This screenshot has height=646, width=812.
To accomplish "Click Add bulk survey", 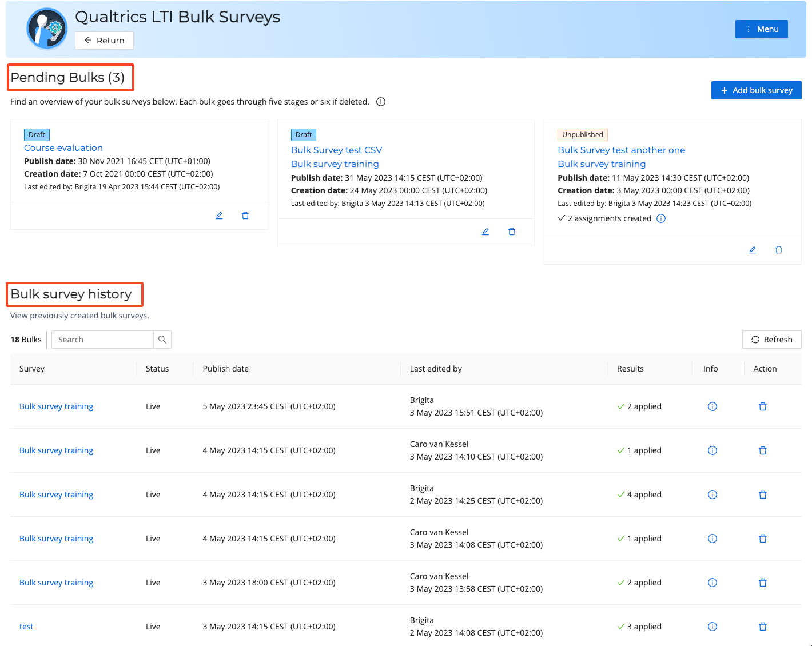I will tap(757, 90).
